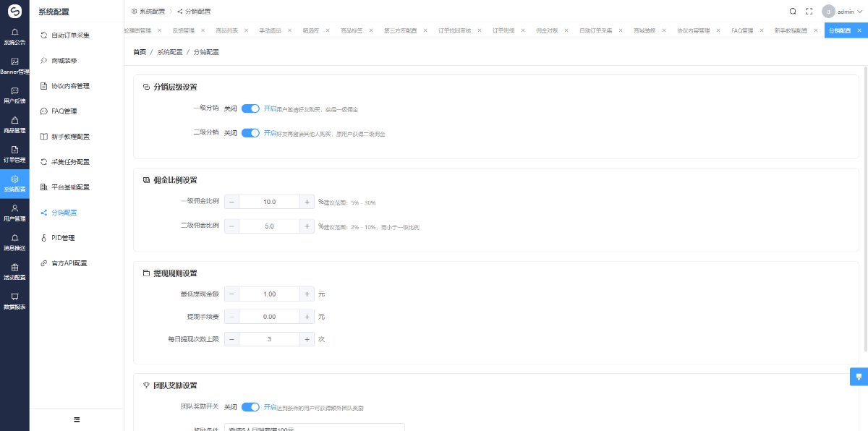The width and height of the screenshot is (868, 431).
Task: Open 协议内容管理 in the submenu
Action: point(77,86)
